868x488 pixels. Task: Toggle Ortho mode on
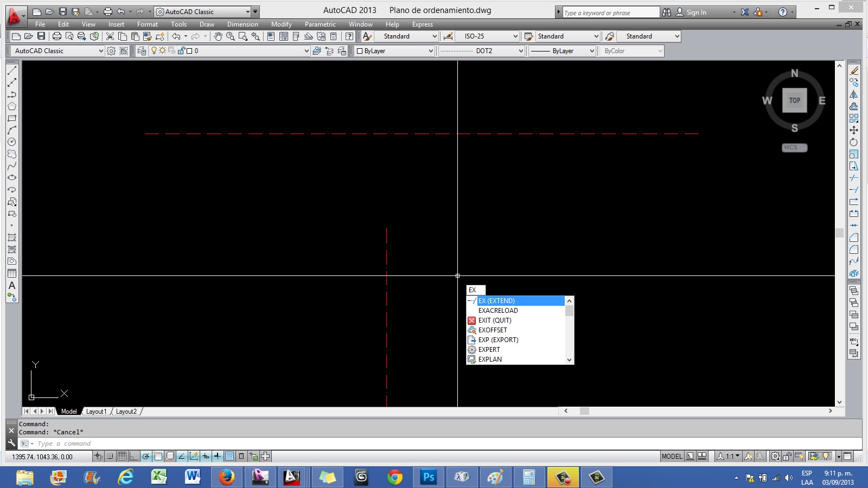(x=133, y=457)
